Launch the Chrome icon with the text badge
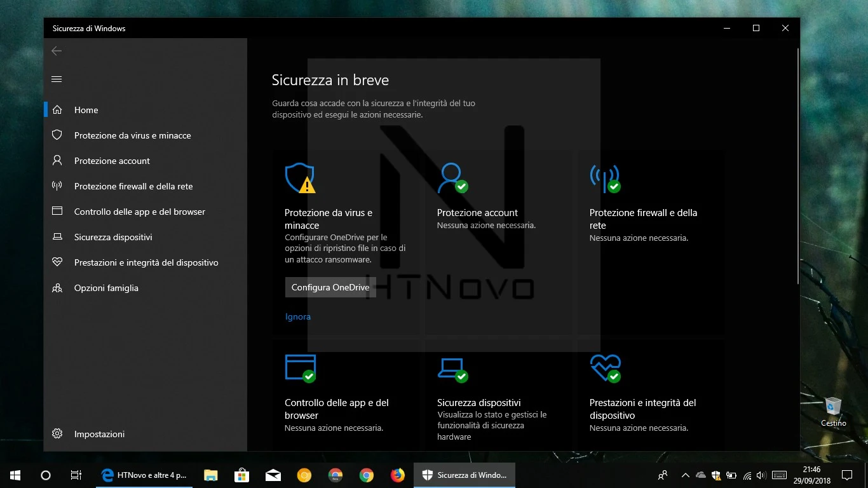The width and height of the screenshot is (868, 488). pos(336,475)
